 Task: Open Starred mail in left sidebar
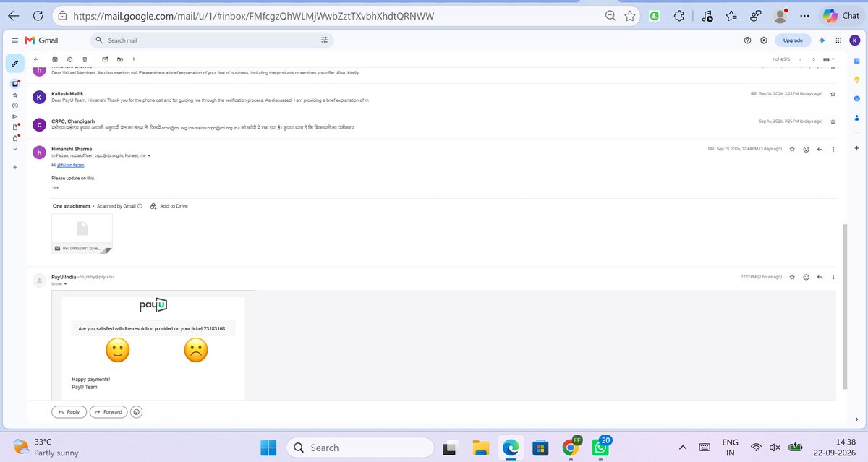coord(14,95)
